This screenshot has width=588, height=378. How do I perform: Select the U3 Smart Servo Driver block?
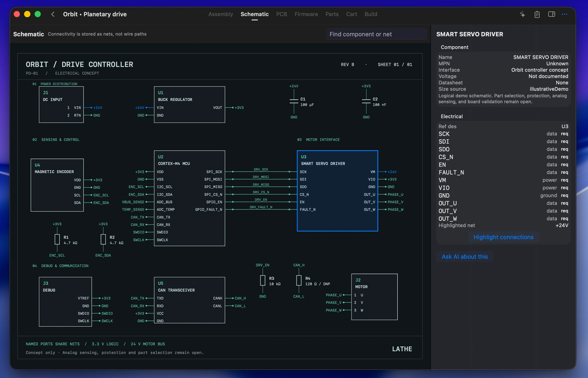coord(337,191)
